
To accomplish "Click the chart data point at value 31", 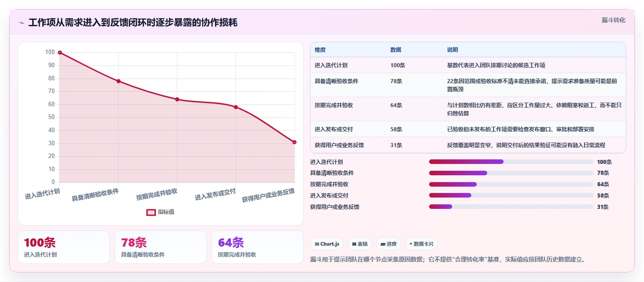I will point(295,142).
